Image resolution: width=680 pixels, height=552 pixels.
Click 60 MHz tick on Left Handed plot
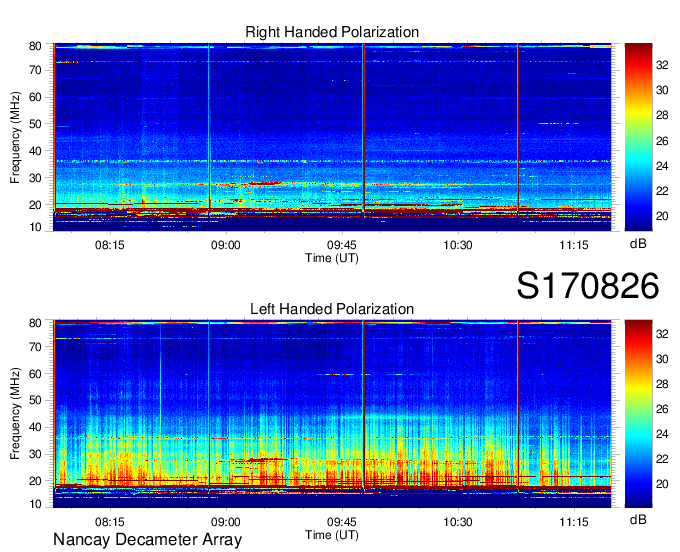[x=35, y=374]
